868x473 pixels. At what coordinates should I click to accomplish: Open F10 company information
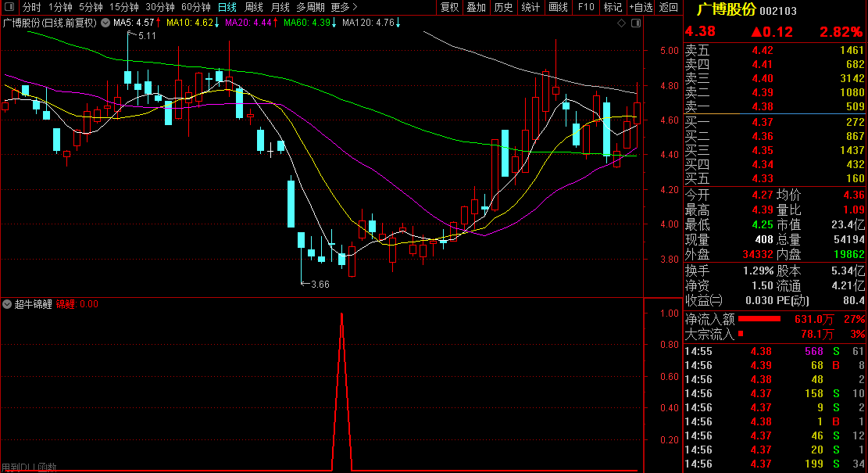(586, 7)
